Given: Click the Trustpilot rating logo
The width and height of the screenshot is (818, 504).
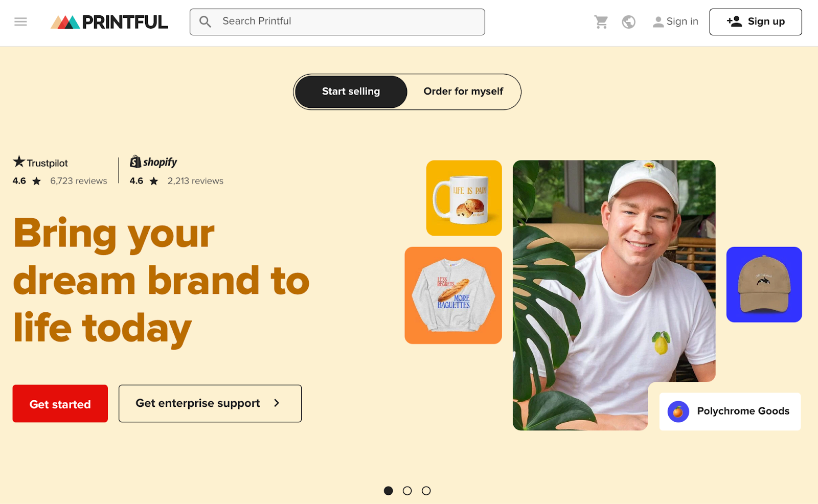Looking at the screenshot, I should [x=40, y=162].
